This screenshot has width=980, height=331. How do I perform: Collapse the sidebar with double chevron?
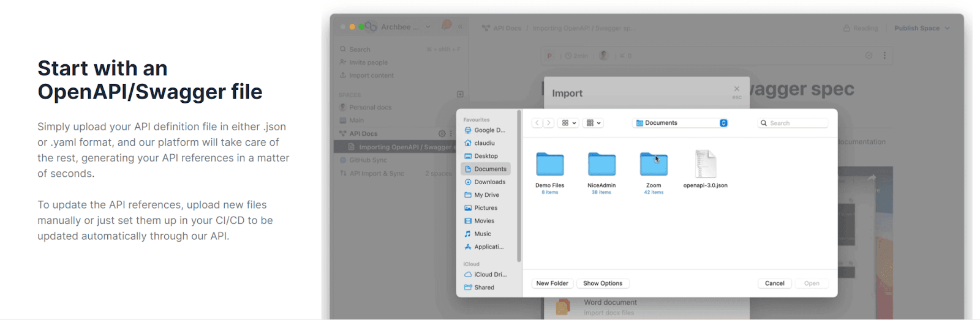(x=460, y=27)
